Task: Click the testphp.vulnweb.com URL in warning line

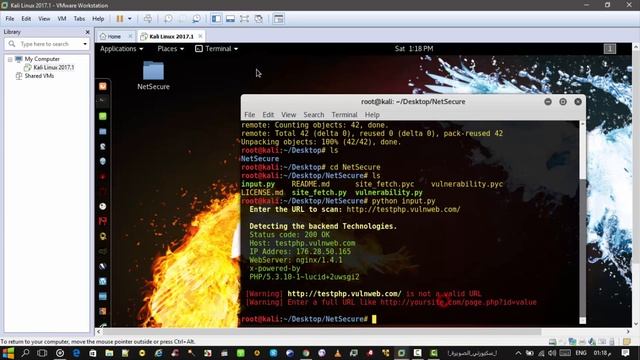Action: point(344,293)
